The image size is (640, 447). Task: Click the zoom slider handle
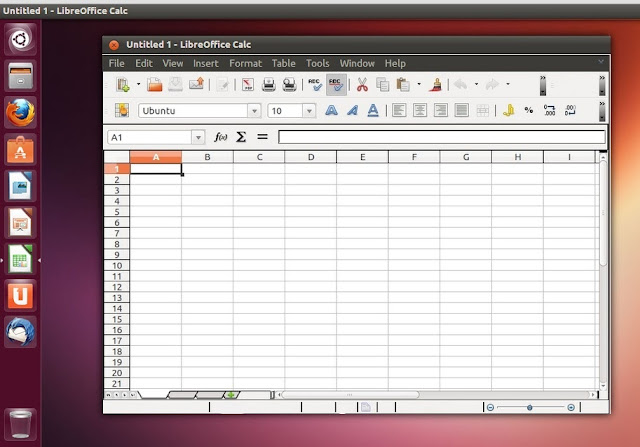pyautogui.click(x=529, y=407)
